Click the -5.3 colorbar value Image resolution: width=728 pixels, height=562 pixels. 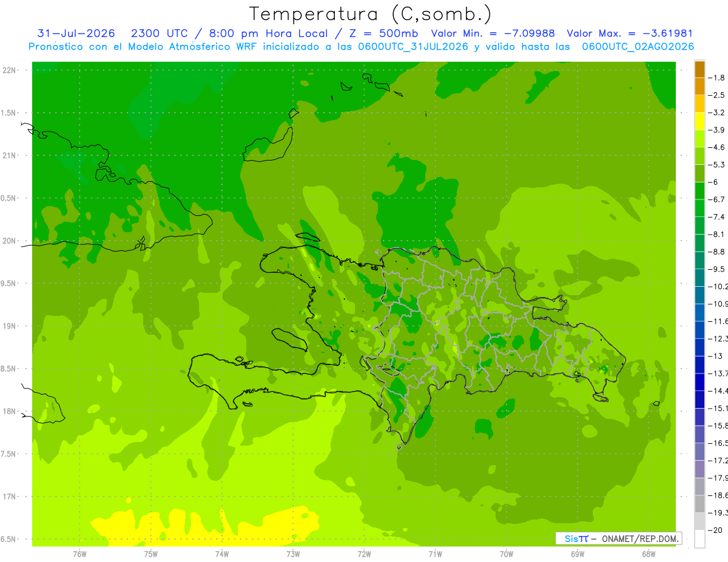click(718, 165)
